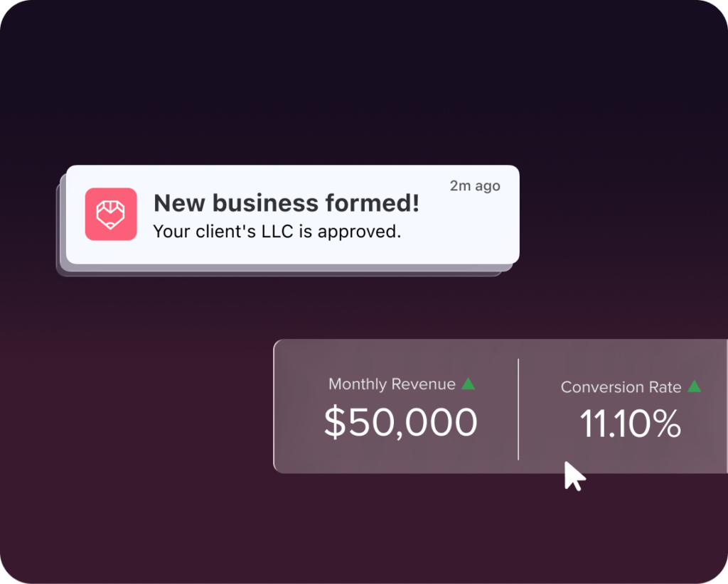Click green up arrow beside Conversion Rate
This screenshot has width=728, height=584.
[695, 386]
